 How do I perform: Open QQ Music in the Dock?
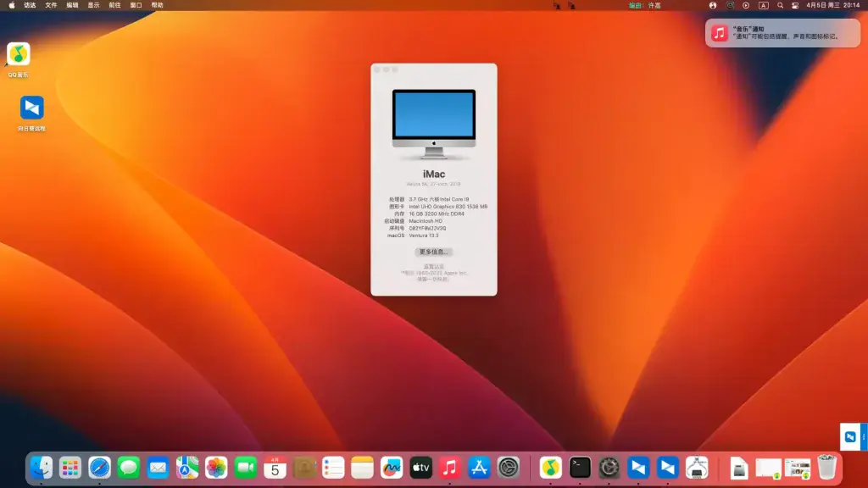pyautogui.click(x=550, y=468)
